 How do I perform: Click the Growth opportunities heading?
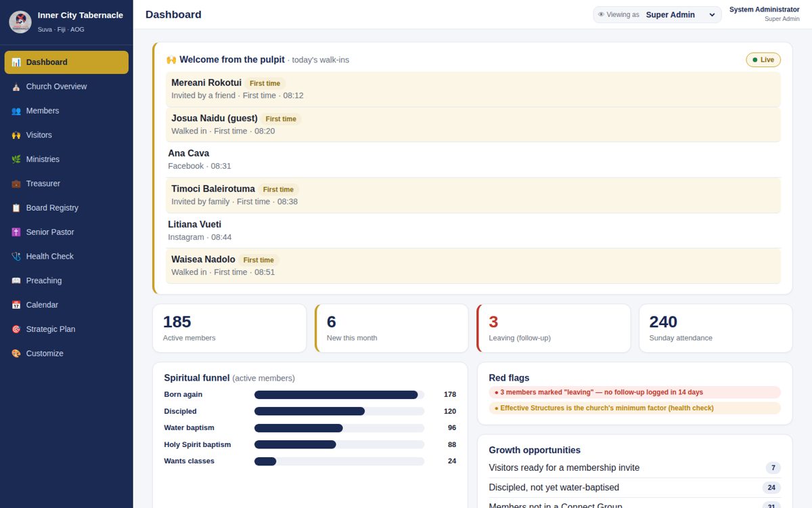[535, 450]
